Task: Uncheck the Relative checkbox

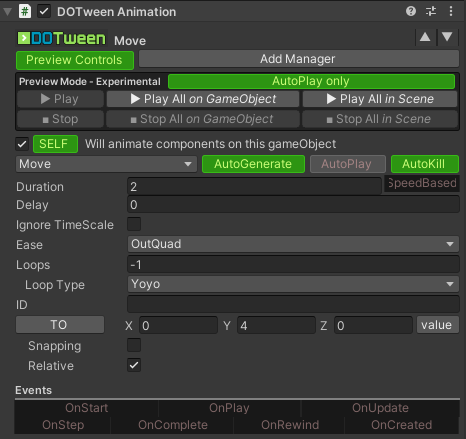Action: (134, 365)
